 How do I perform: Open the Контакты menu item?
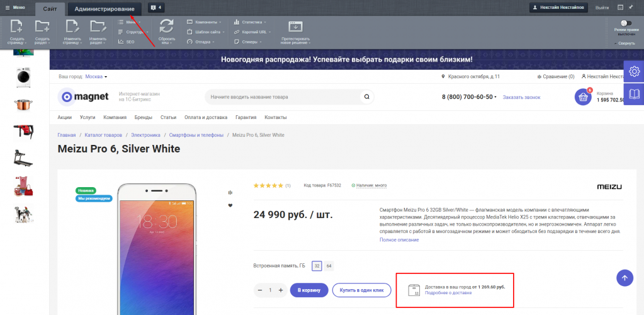pyautogui.click(x=276, y=117)
